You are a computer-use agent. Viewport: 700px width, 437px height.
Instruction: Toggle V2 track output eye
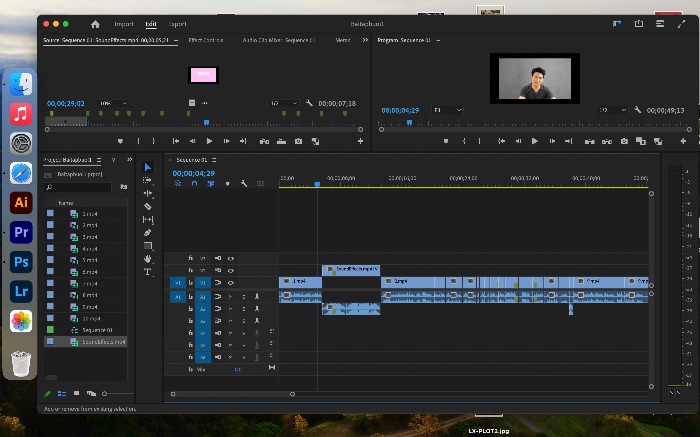pos(231,270)
